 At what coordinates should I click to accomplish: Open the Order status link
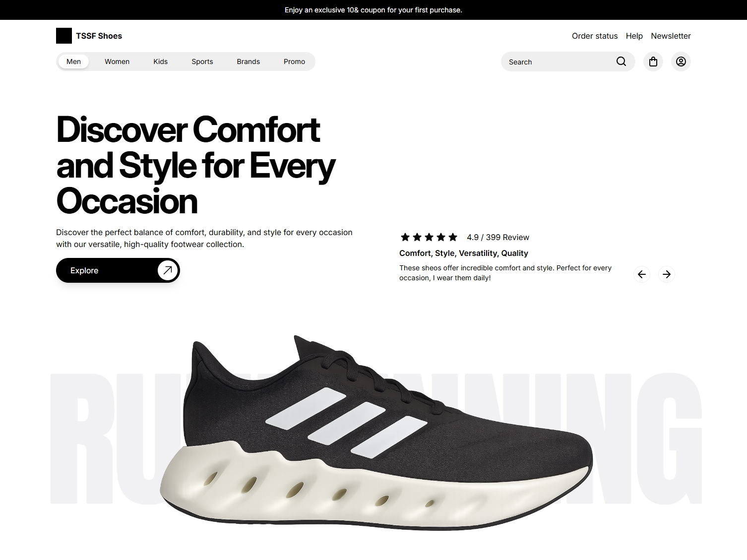point(595,36)
